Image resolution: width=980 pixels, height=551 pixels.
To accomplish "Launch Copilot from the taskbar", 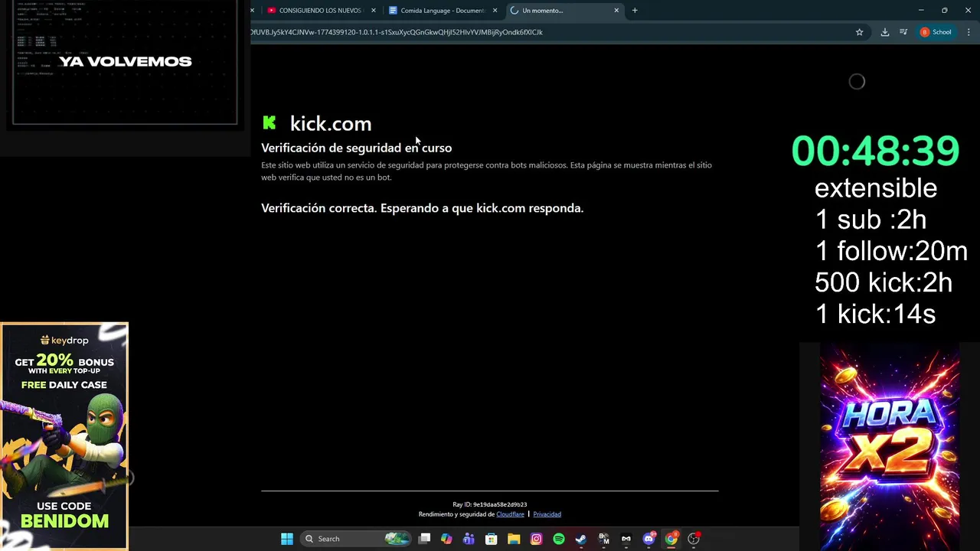I will pos(446,539).
